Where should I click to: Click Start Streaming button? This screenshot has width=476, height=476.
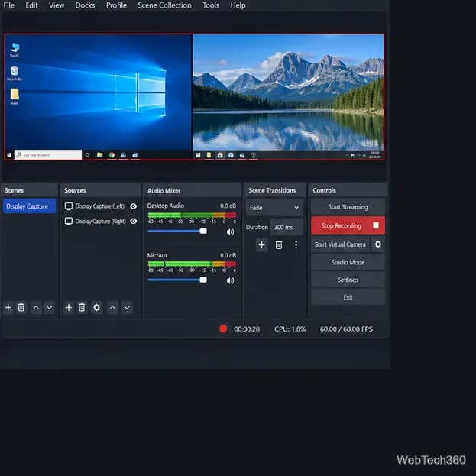348,207
